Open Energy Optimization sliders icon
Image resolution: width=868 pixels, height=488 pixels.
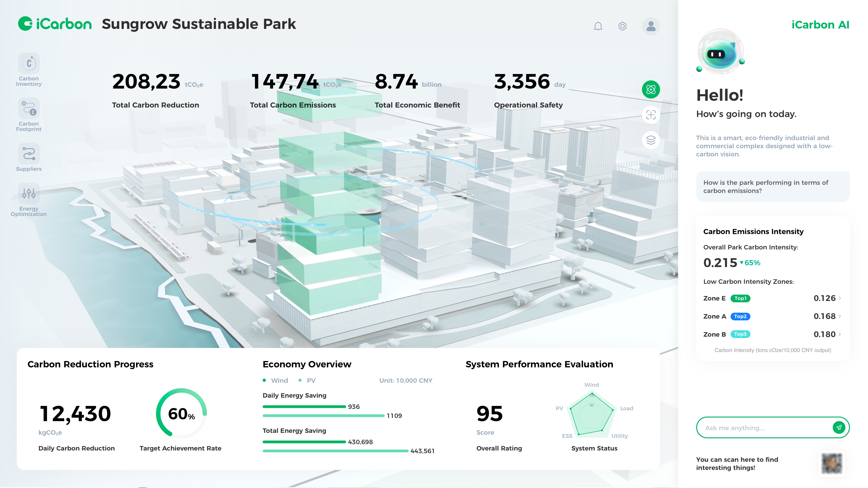[29, 193]
